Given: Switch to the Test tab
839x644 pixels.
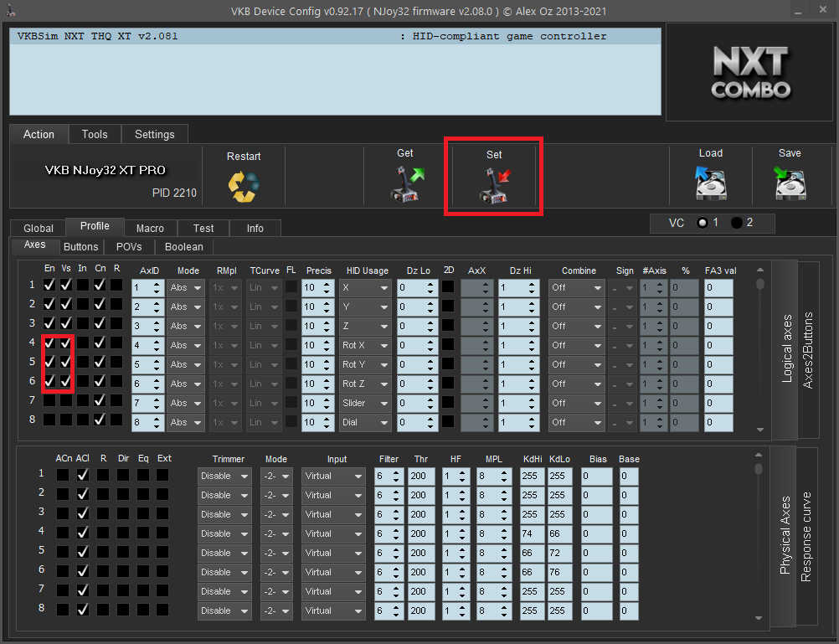Looking at the screenshot, I should coord(203,228).
